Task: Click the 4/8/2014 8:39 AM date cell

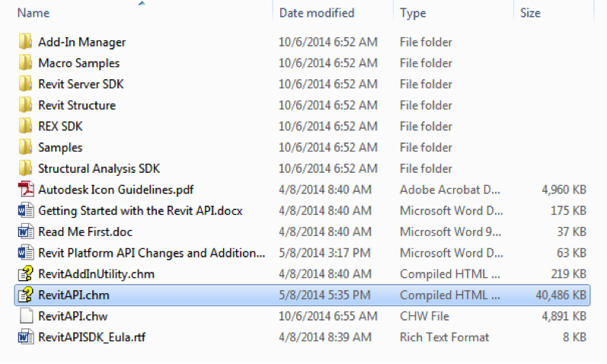Action: [325, 337]
